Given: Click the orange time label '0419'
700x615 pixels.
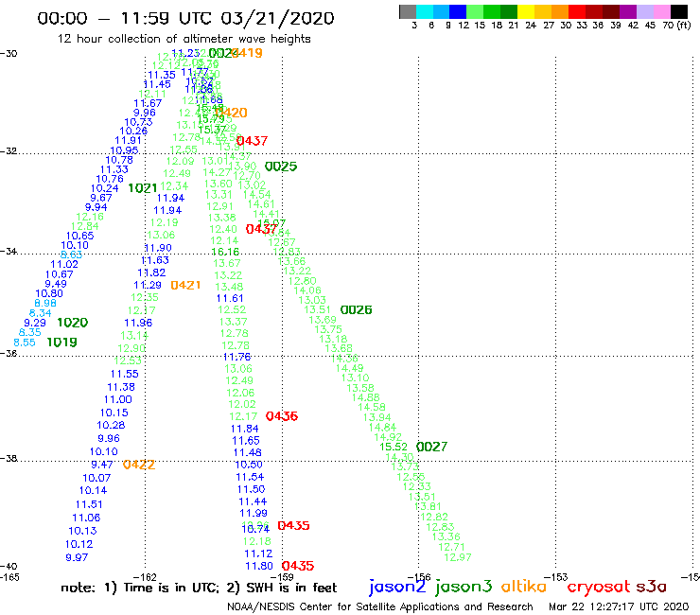Looking at the screenshot, I should point(247,53).
